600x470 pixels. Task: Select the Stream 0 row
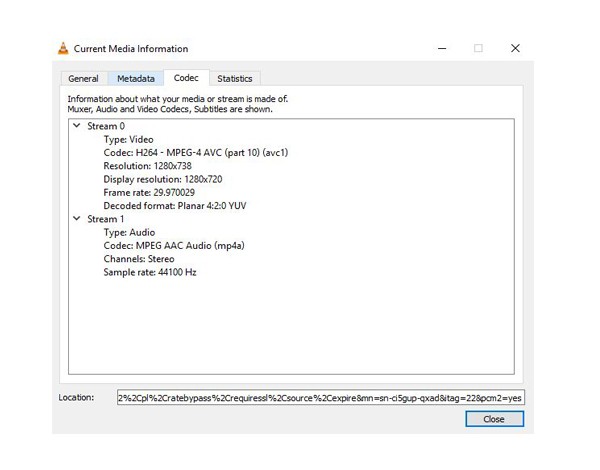point(106,127)
